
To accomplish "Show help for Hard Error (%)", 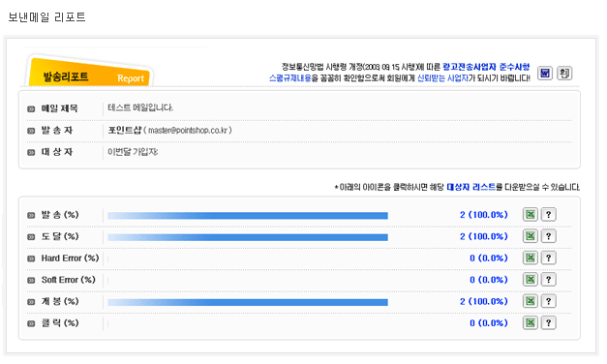I will (549, 258).
